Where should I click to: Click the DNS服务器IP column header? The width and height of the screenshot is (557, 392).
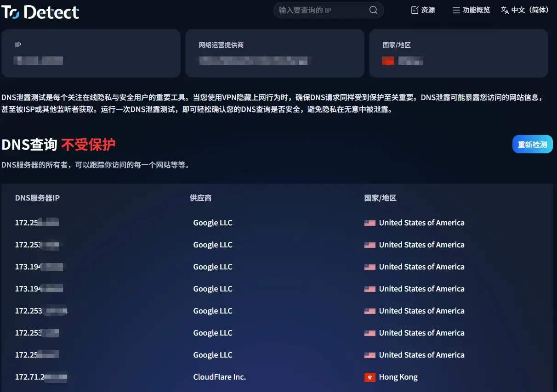coord(37,198)
